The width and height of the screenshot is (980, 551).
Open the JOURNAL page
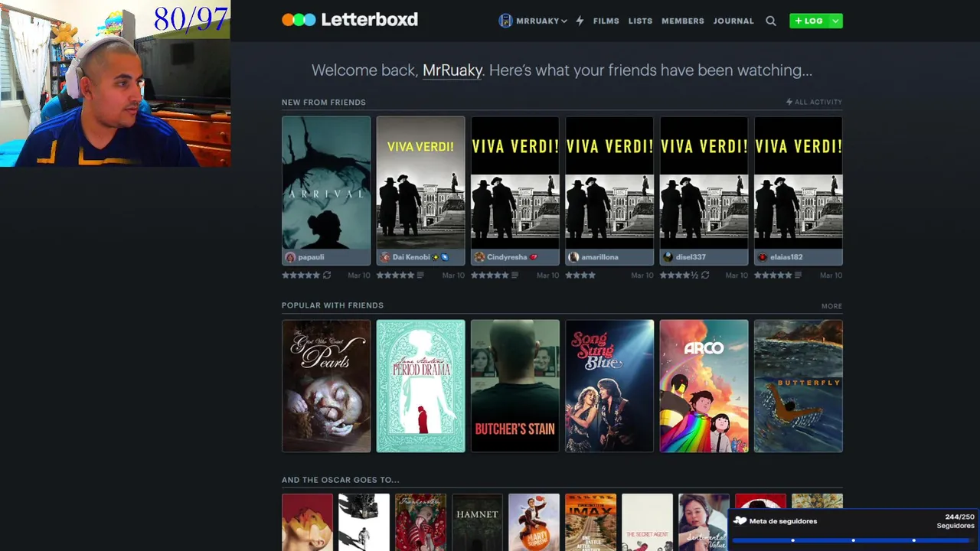pos(733,21)
